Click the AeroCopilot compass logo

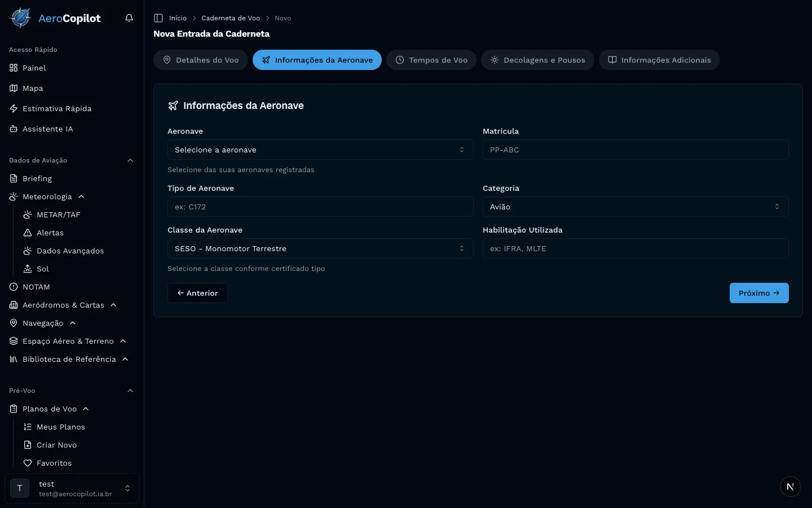tap(21, 18)
